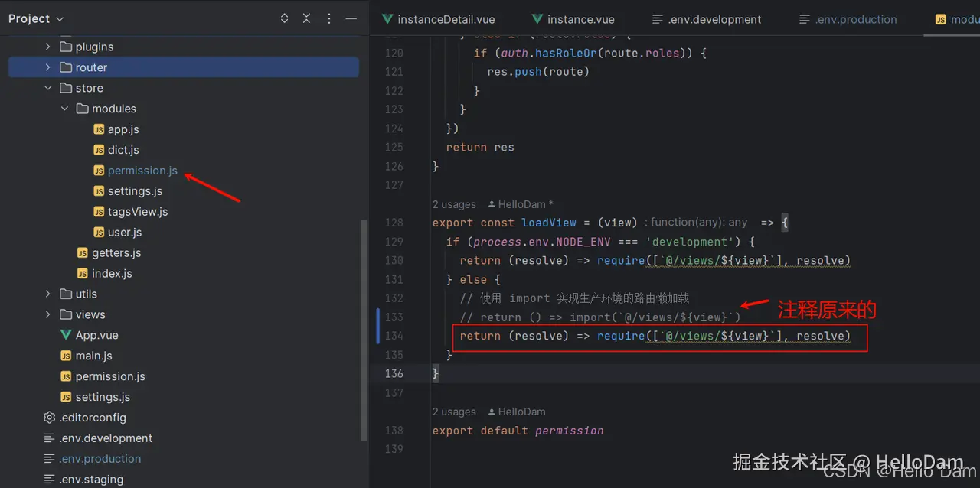
Task: Click the collapse all X icon
Action: [307, 18]
